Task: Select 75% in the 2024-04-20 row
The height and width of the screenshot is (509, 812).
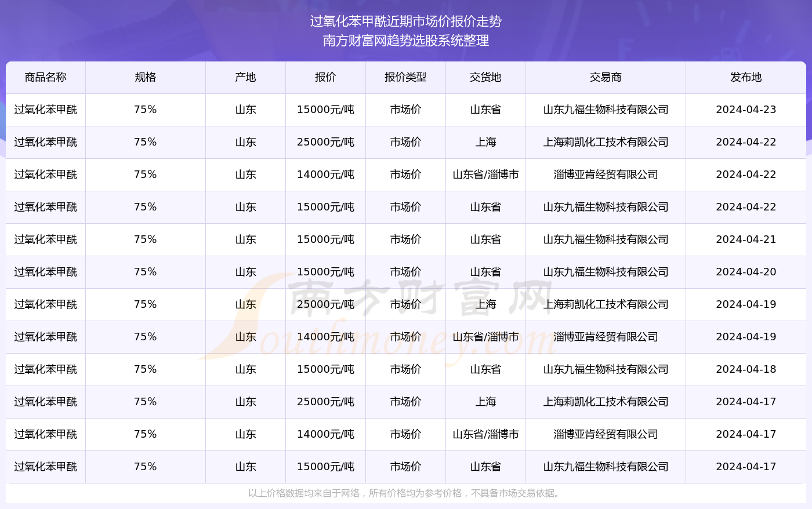Action: [146, 272]
